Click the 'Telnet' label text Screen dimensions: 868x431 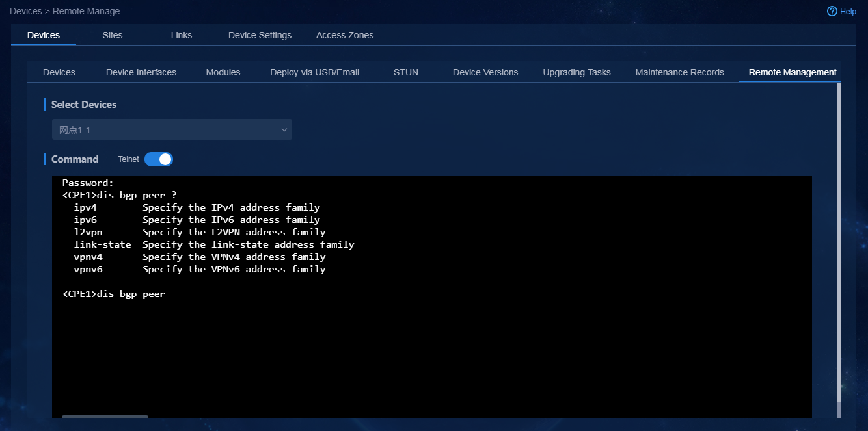(129, 159)
